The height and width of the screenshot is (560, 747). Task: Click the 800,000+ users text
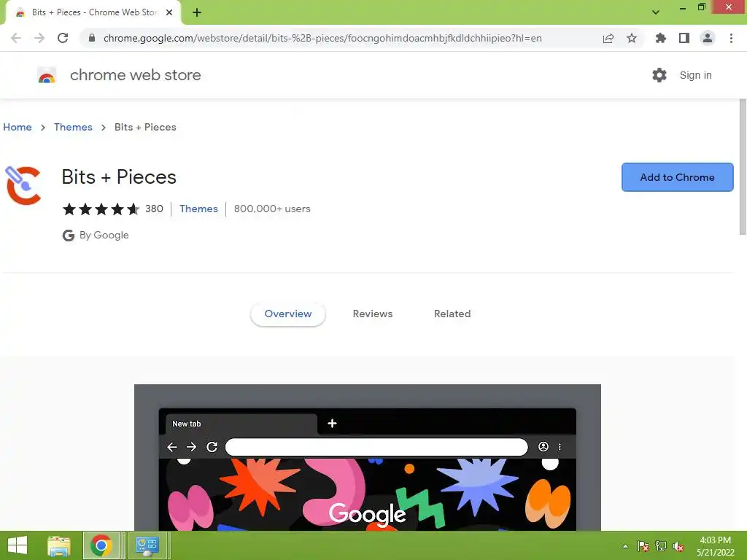[272, 209]
